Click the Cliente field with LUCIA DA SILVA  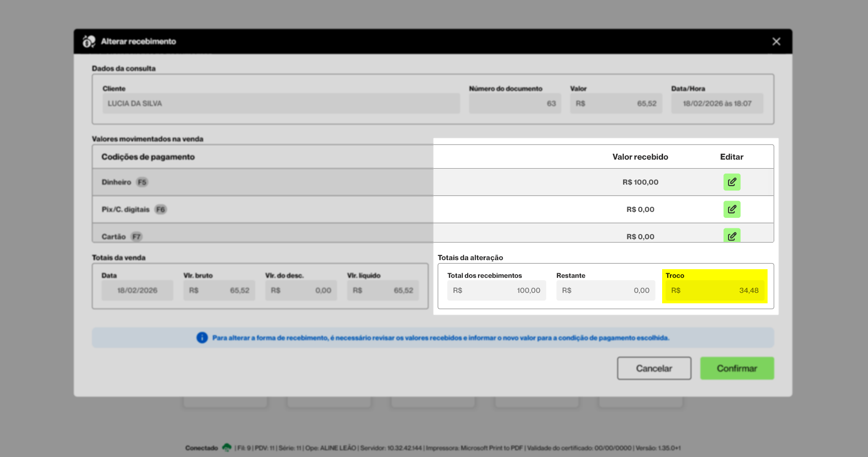[281, 104]
